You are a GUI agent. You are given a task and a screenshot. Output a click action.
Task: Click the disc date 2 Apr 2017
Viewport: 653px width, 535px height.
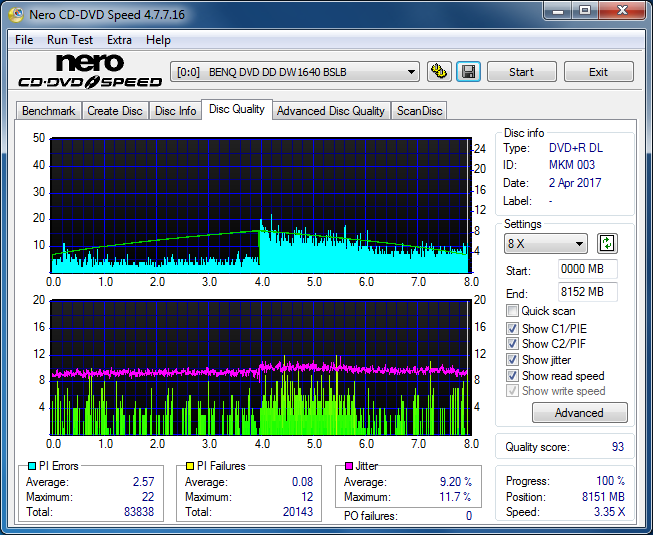click(x=575, y=183)
